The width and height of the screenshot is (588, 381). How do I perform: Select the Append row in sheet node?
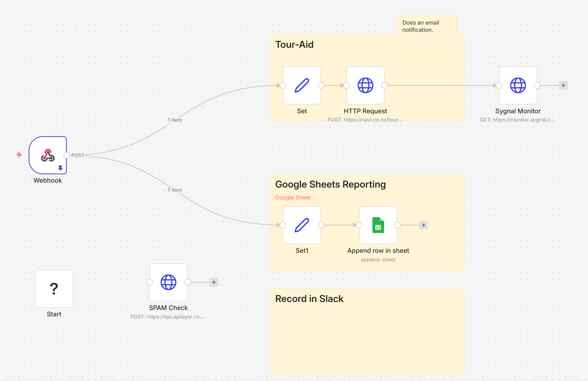pyautogui.click(x=378, y=225)
